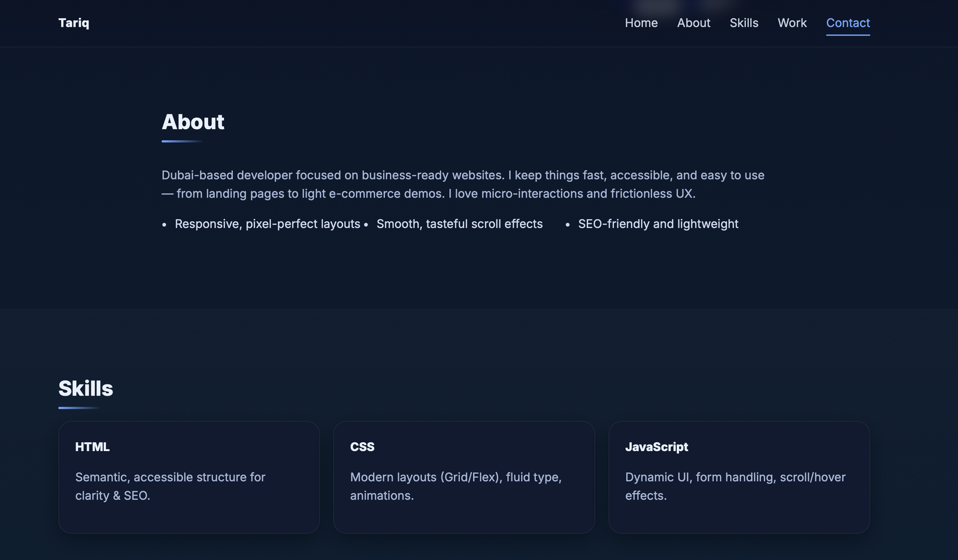Screen dimensions: 958x560
Task: Select the Work navigation link
Action: (792, 23)
